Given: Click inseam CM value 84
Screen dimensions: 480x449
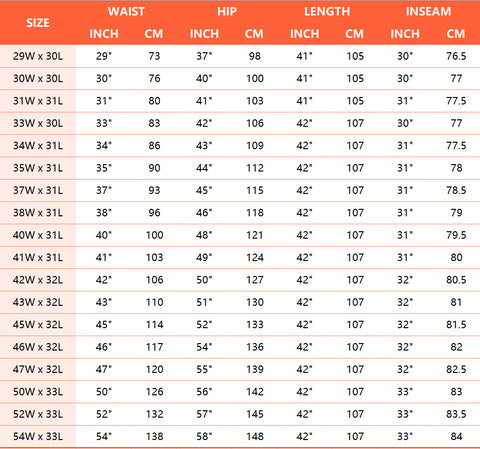Looking at the screenshot, I should [456, 436].
